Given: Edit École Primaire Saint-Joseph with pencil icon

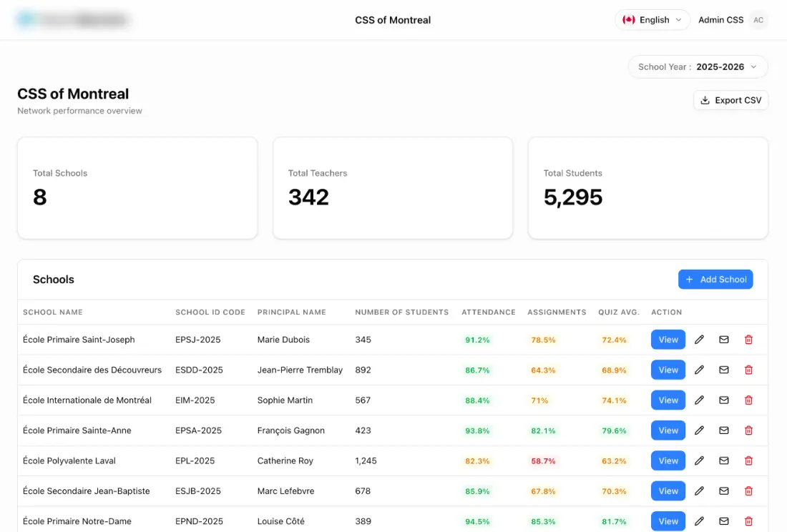Looking at the screenshot, I should [699, 340].
